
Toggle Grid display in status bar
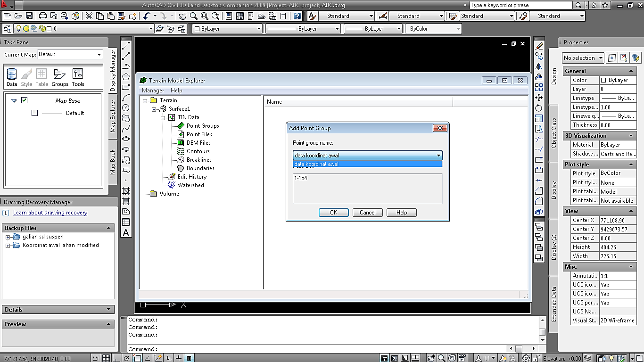click(x=106, y=358)
